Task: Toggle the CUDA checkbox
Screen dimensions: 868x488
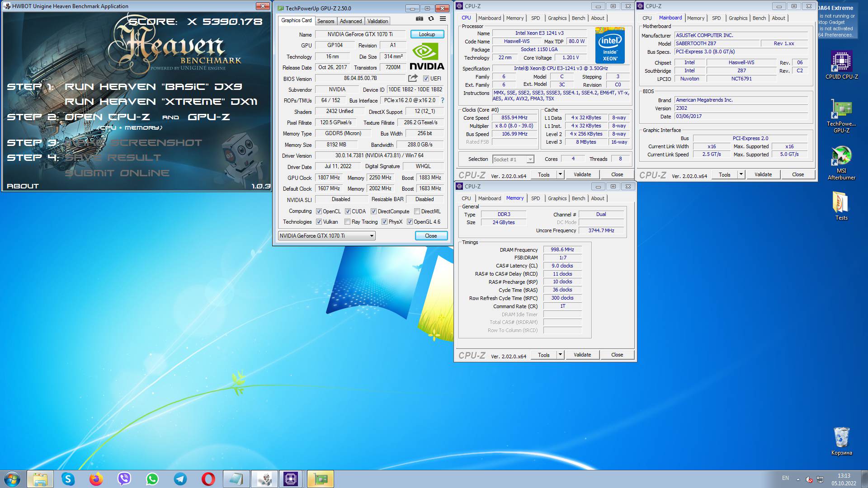Action: pyautogui.click(x=348, y=211)
